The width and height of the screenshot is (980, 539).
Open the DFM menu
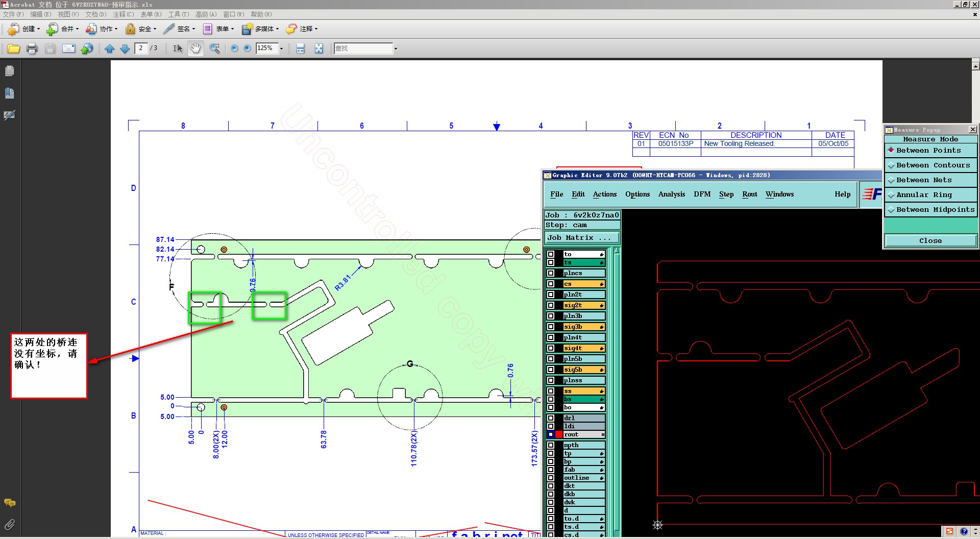pos(702,194)
